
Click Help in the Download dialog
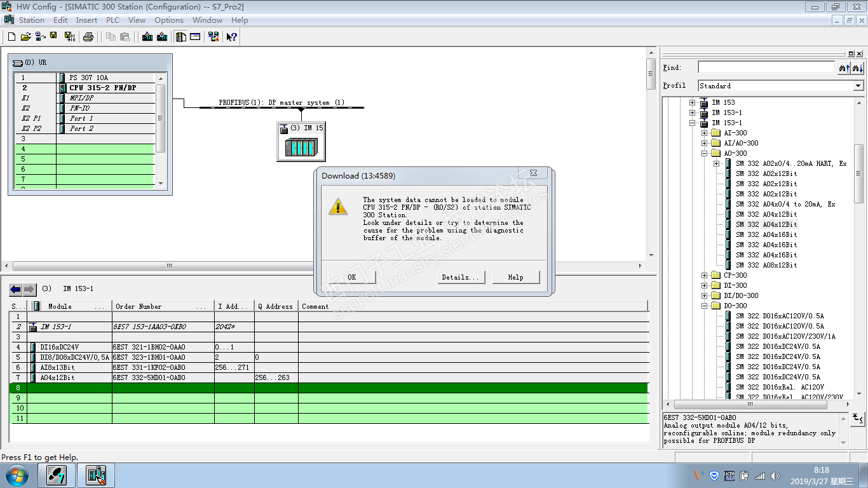515,277
